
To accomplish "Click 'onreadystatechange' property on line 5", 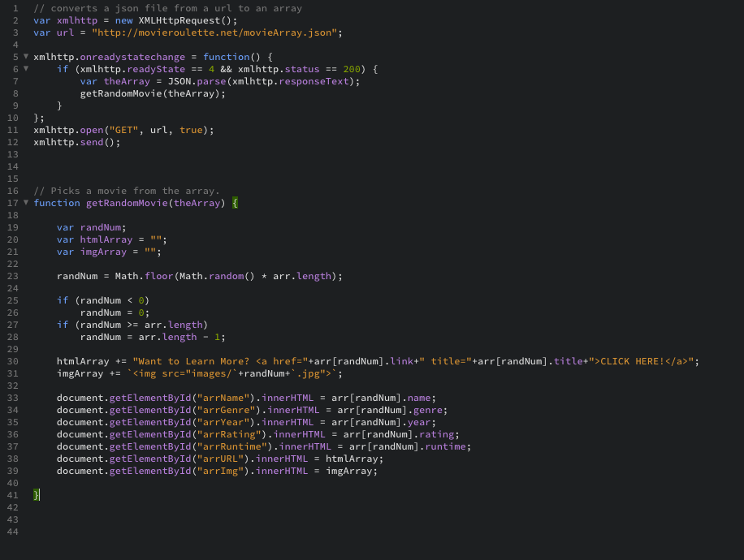I will [x=132, y=57].
